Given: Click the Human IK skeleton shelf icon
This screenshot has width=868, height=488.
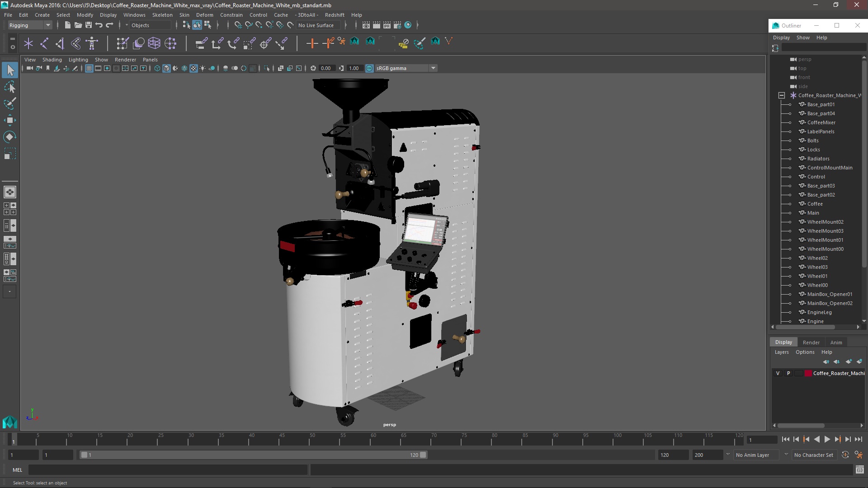Looking at the screenshot, I should pos(92,43).
